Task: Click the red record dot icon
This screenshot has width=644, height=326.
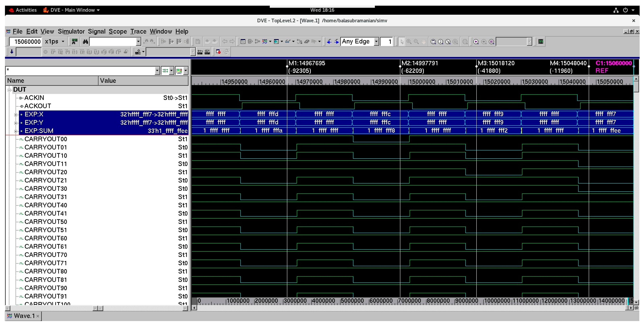Action: click(x=218, y=52)
